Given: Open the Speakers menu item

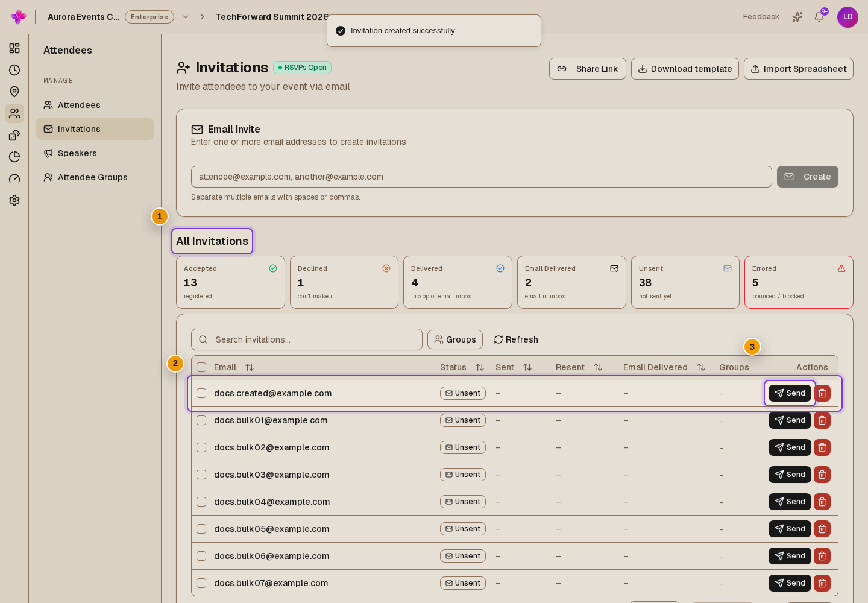Looking at the screenshot, I should [95, 153].
